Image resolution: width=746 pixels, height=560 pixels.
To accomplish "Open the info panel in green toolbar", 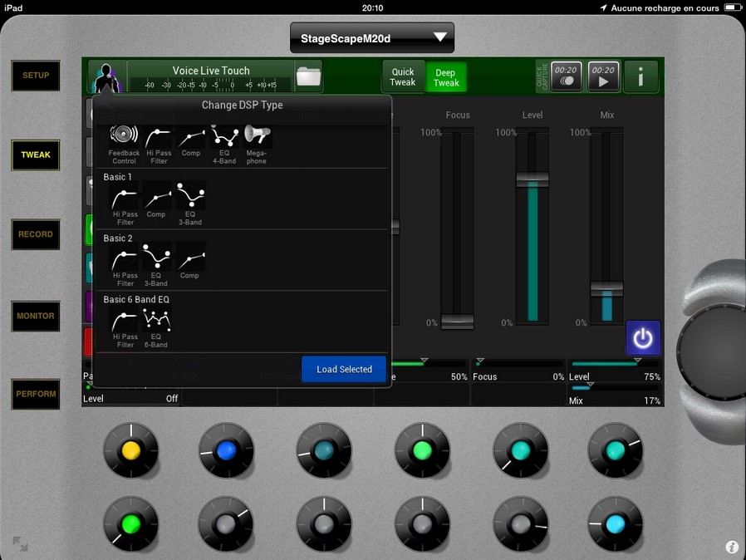I will [x=640, y=76].
